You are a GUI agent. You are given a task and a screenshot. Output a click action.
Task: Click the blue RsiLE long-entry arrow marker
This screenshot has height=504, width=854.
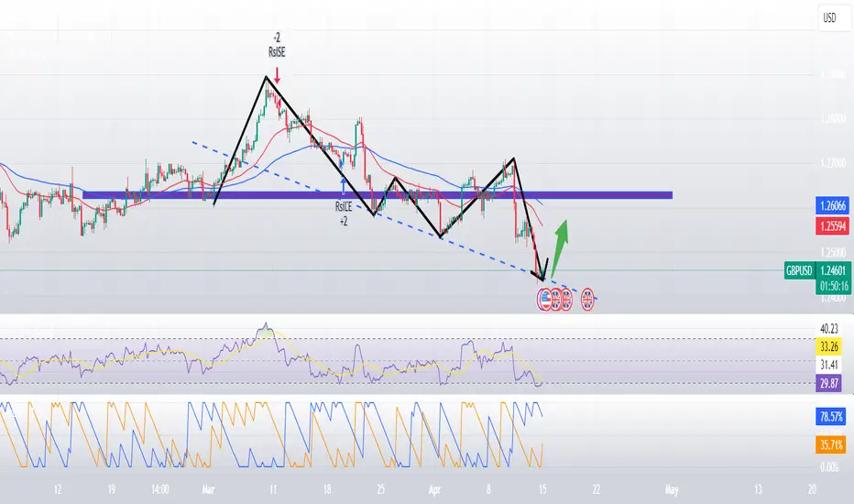(343, 186)
